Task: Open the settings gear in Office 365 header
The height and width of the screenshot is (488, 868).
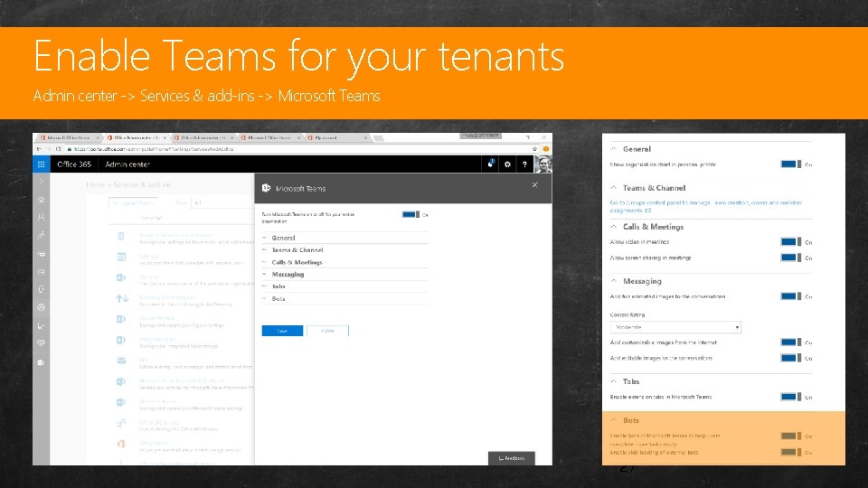Action: (507, 164)
